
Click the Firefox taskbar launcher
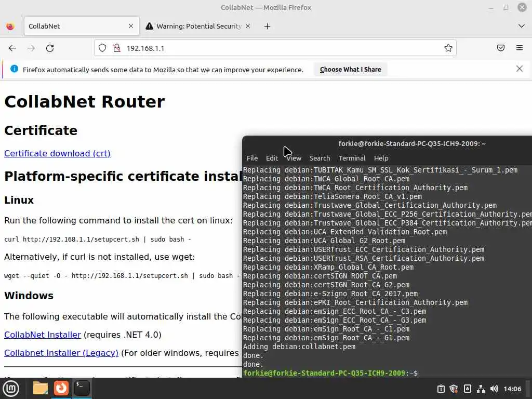click(61, 388)
